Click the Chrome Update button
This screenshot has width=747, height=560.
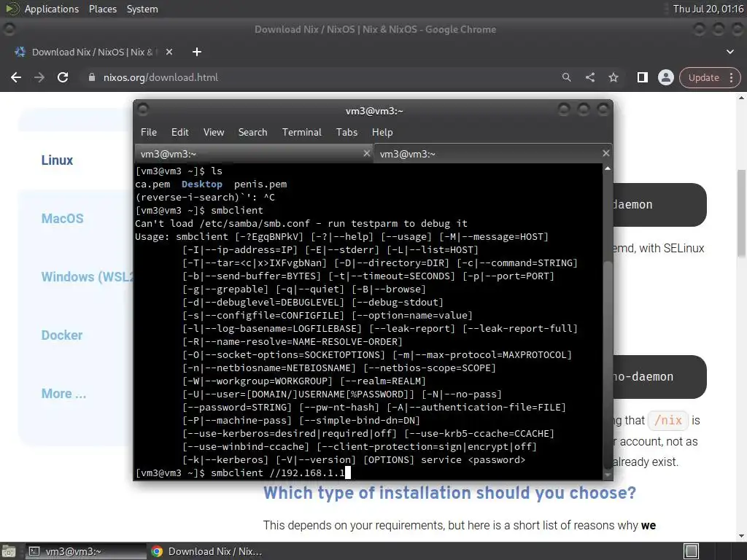click(x=704, y=77)
